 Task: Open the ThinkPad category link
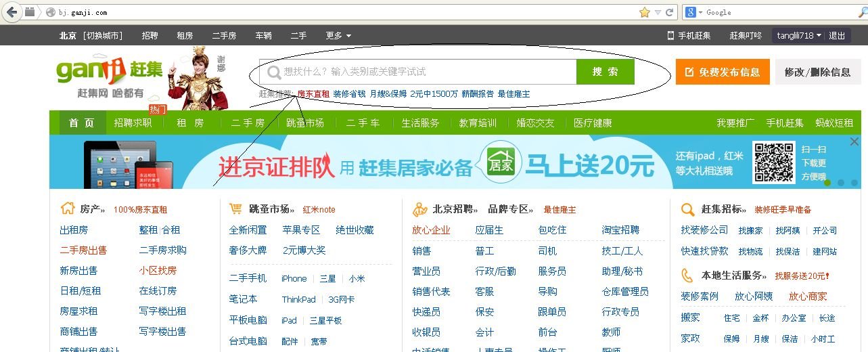[298, 300]
